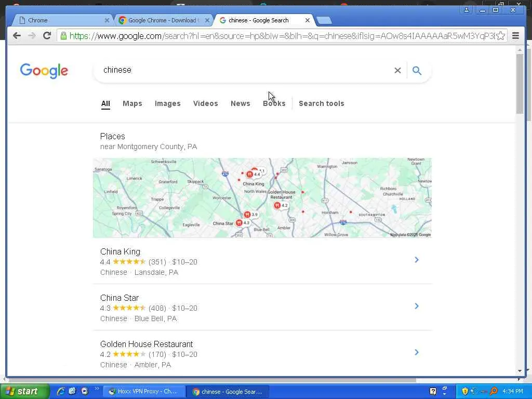Click the 'chinese - Google Sear...' taskbar button

(x=228, y=392)
